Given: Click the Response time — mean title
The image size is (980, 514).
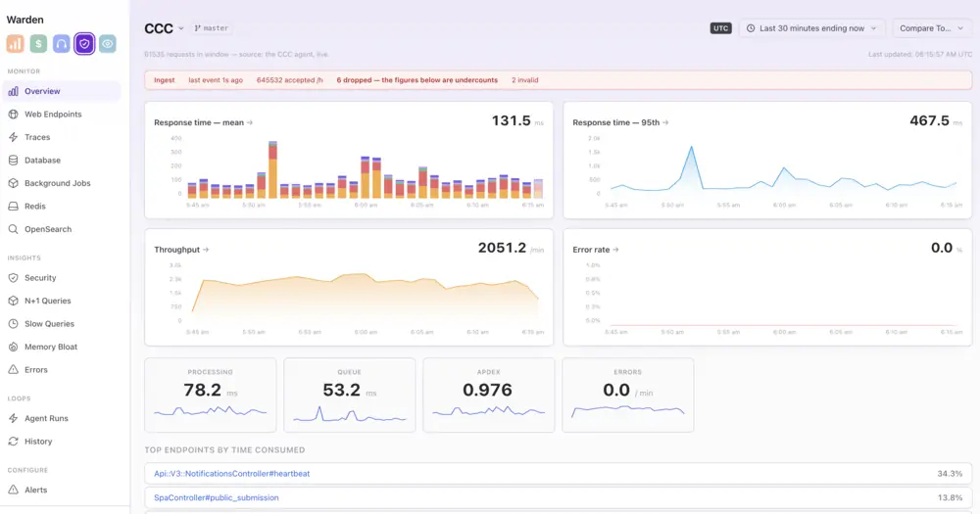Looking at the screenshot, I should click(199, 122).
